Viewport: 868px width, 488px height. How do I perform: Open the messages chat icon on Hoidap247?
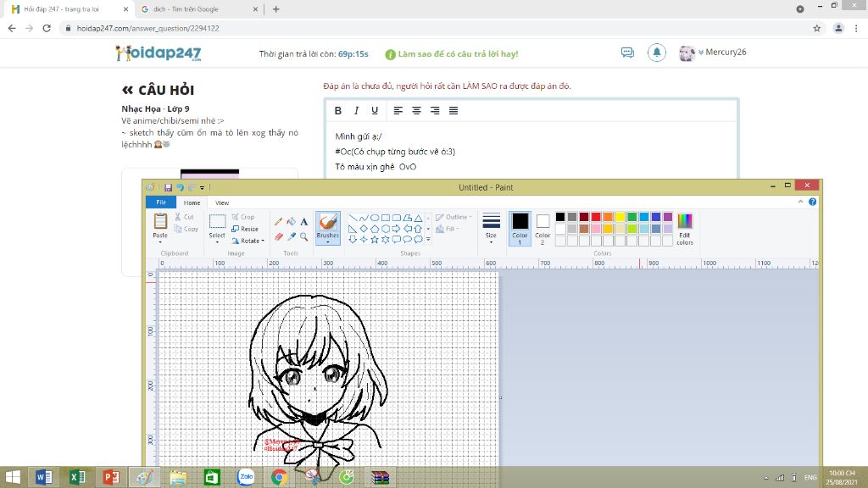pyautogui.click(x=627, y=53)
